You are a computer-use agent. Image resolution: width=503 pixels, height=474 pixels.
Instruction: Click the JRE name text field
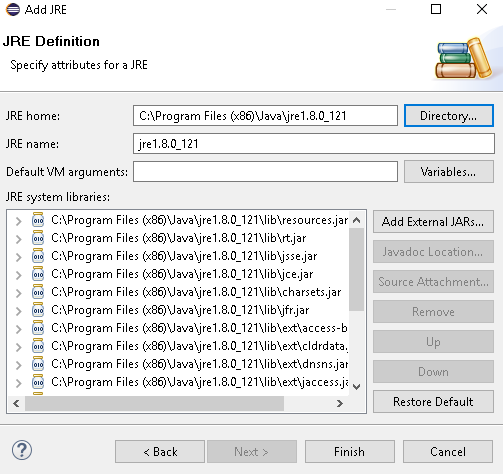314,144
